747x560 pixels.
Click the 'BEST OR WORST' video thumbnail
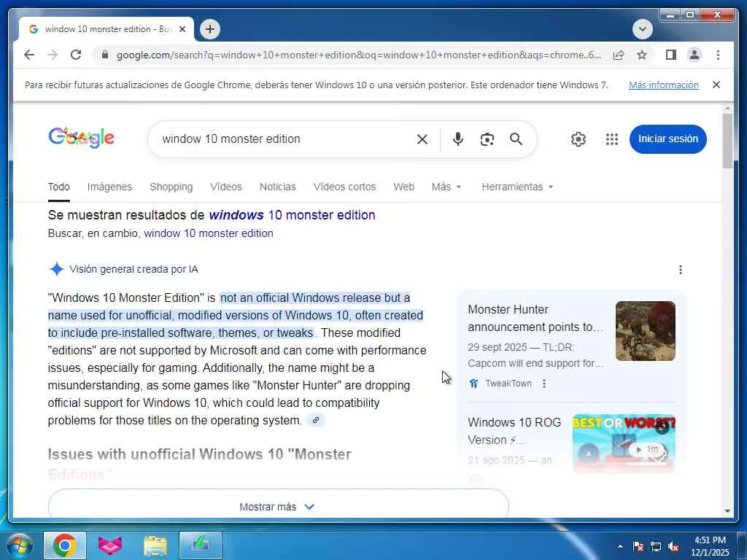pyautogui.click(x=624, y=443)
